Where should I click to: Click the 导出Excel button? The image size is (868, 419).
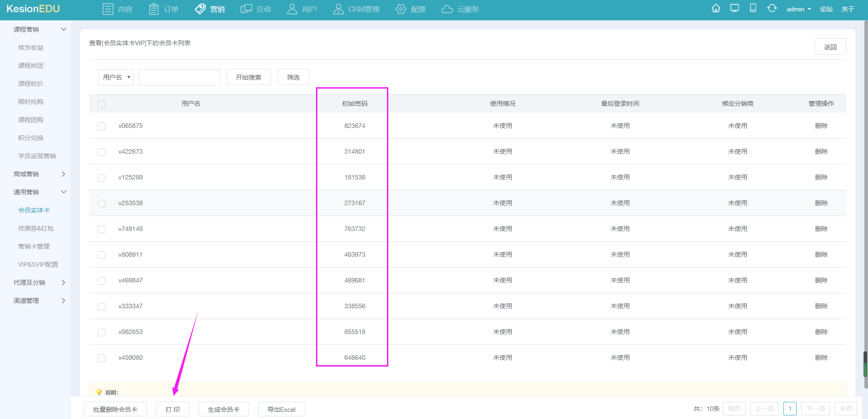coord(282,409)
